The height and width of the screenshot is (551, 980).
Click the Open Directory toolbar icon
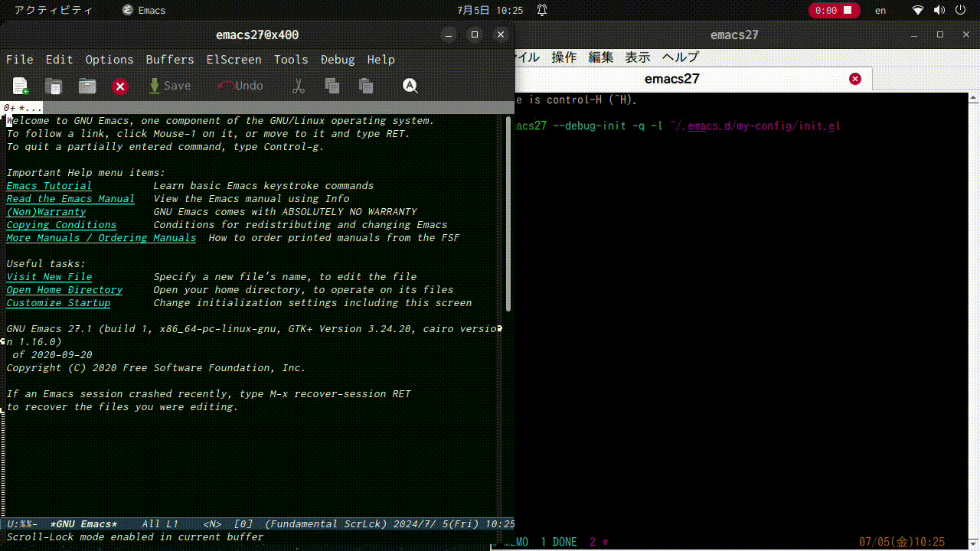(87, 86)
